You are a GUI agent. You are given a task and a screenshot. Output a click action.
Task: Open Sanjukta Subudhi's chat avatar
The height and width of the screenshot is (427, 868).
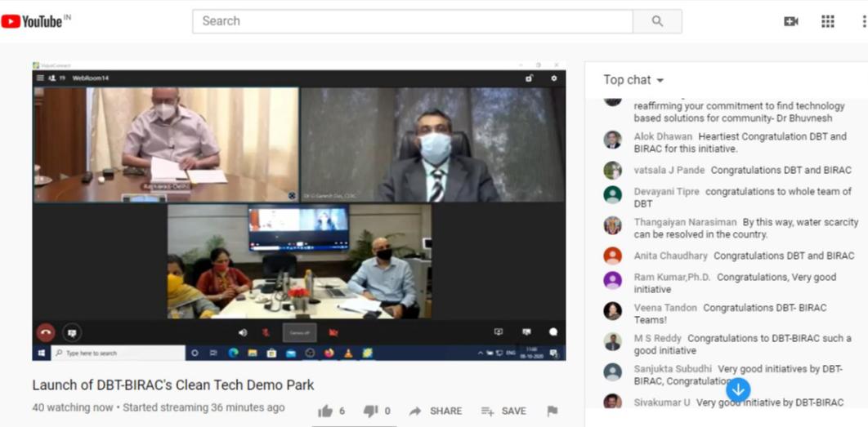coord(612,371)
